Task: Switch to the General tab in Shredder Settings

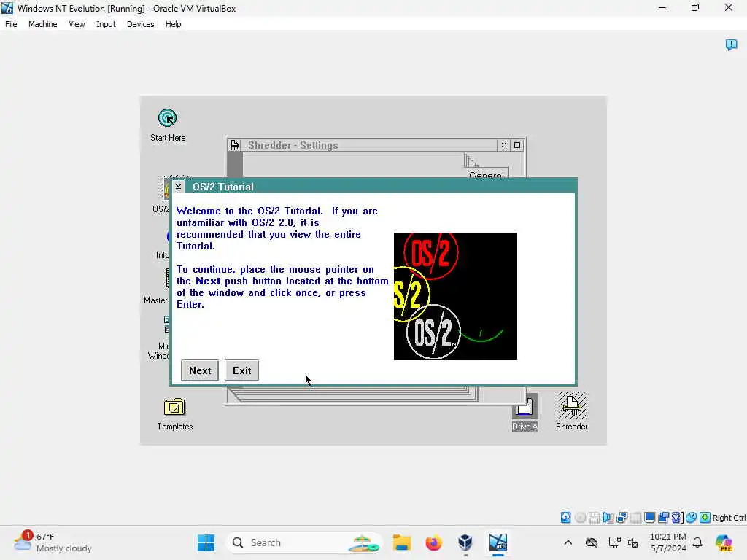Action: (486, 174)
